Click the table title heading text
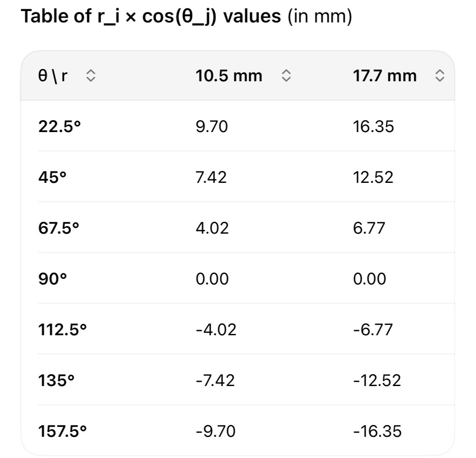This screenshot has width=476, height=458. pyautogui.click(x=187, y=17)
